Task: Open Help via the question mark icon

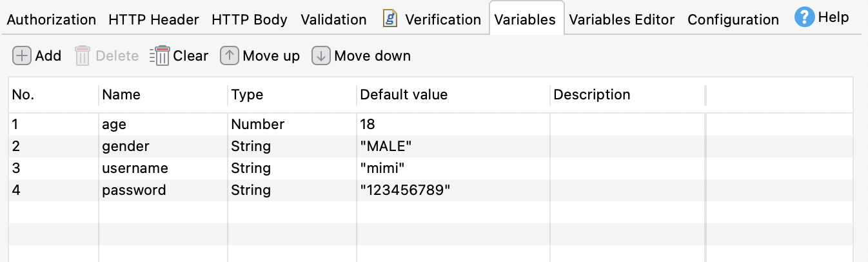Action: coord(804,18)
